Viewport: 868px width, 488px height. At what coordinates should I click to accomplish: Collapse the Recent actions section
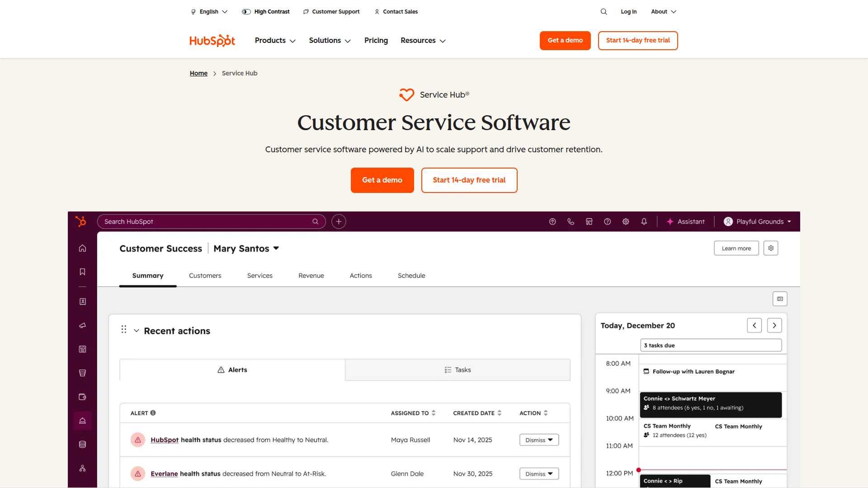(x=137, y=330)
